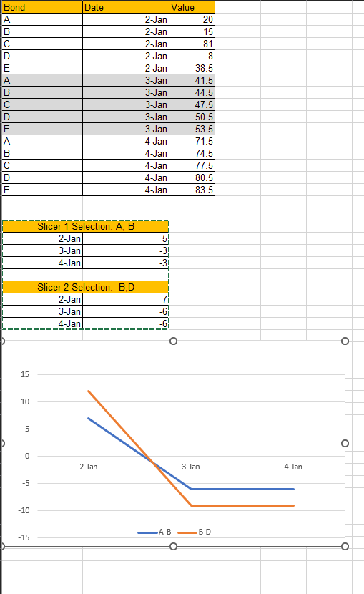Select the orange B-D line in chart
This screenshot has width=364, height=594.
[x=242, y=505]
